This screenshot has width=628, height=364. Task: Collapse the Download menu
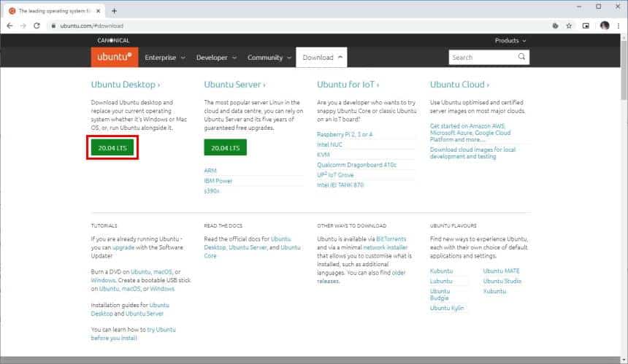click(322, 58)
